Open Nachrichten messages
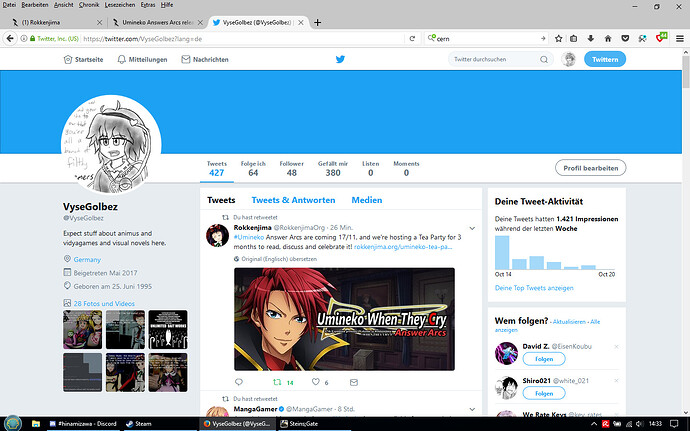This screenshot has width=690, height=431. [x=205, y=59]
